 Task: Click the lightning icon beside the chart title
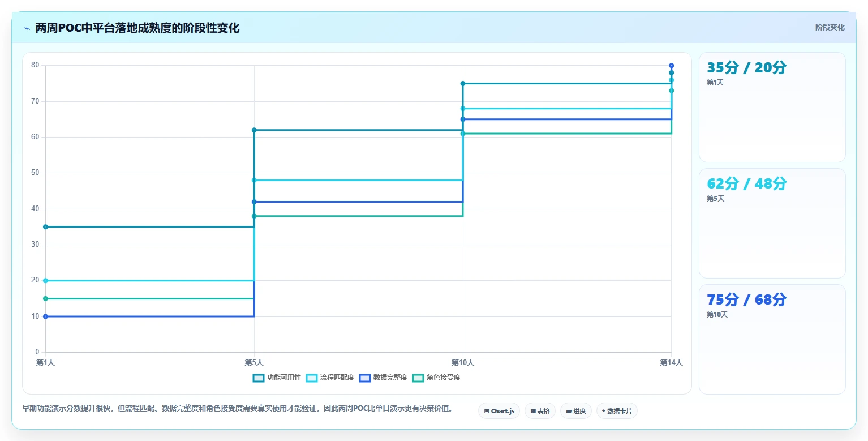27,28
